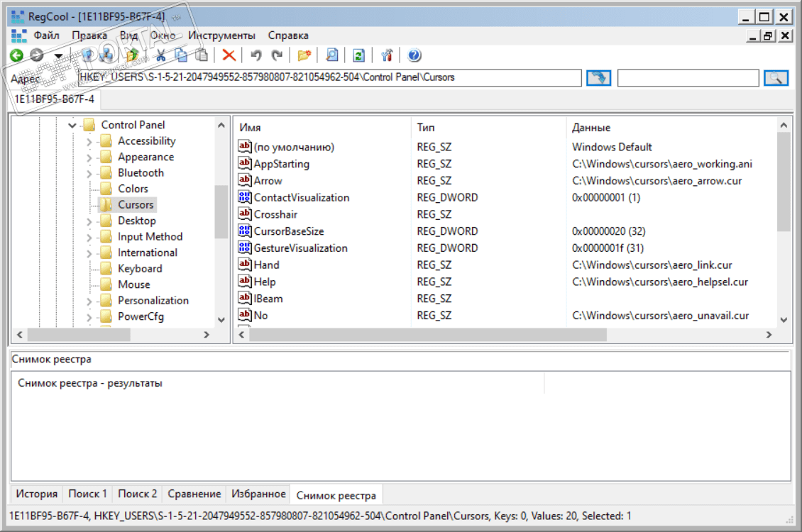This screenshot has height=532, width=802.
Task: Open the Инструменты menu
Action: click(x=221, y=35)
